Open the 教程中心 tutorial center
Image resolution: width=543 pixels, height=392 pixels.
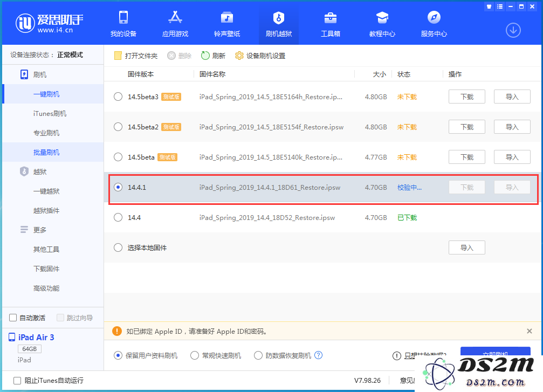[382, 24]
